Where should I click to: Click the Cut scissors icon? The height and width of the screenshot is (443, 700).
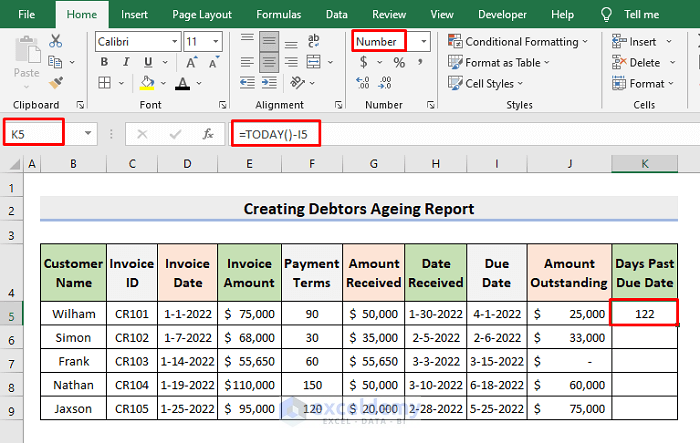(x=55, y=41)
